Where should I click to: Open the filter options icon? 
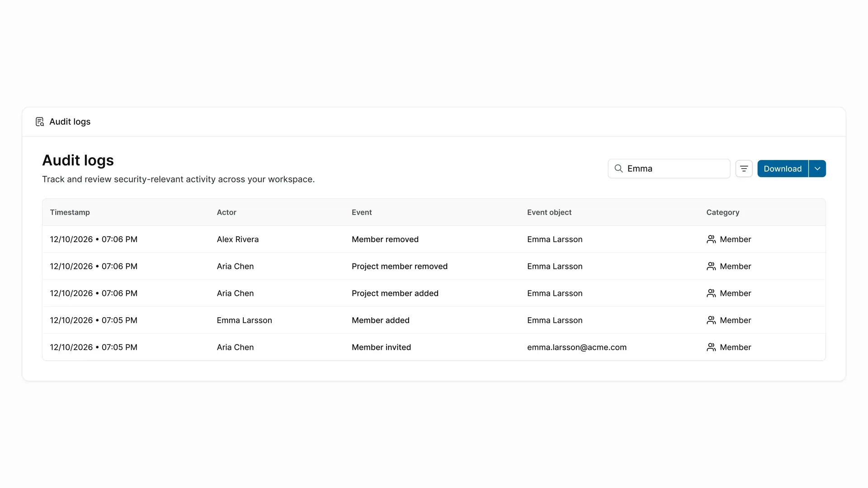point(744,169)
